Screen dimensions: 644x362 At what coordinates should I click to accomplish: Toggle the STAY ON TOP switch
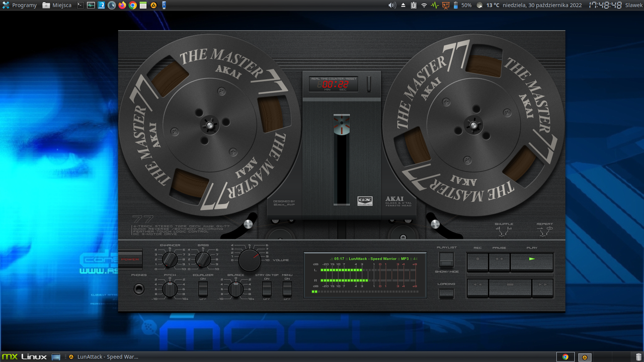tap(267, 289)
